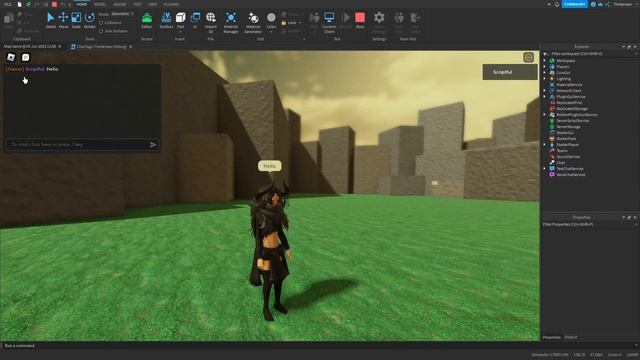
Task: Expand the TextChatService node
Action: pyautogui.click(x=544, y=169)
